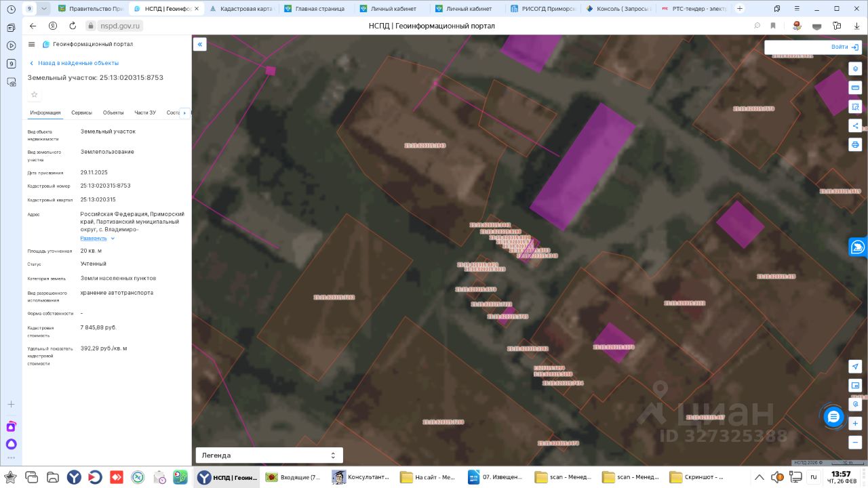Open the map layers panel
This screenshot has width=868, height=488.
pyautogui.click(x=855, y=69)
